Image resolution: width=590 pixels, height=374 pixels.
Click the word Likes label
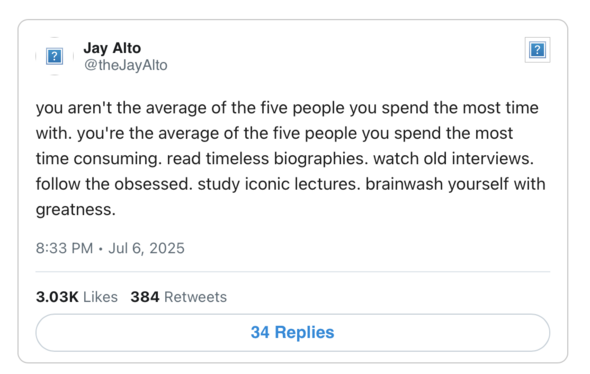(100, 297)
